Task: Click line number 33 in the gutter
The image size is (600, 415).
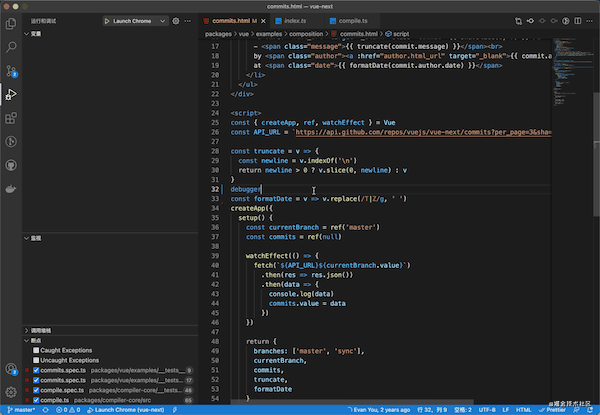Action: pos(215,199)
